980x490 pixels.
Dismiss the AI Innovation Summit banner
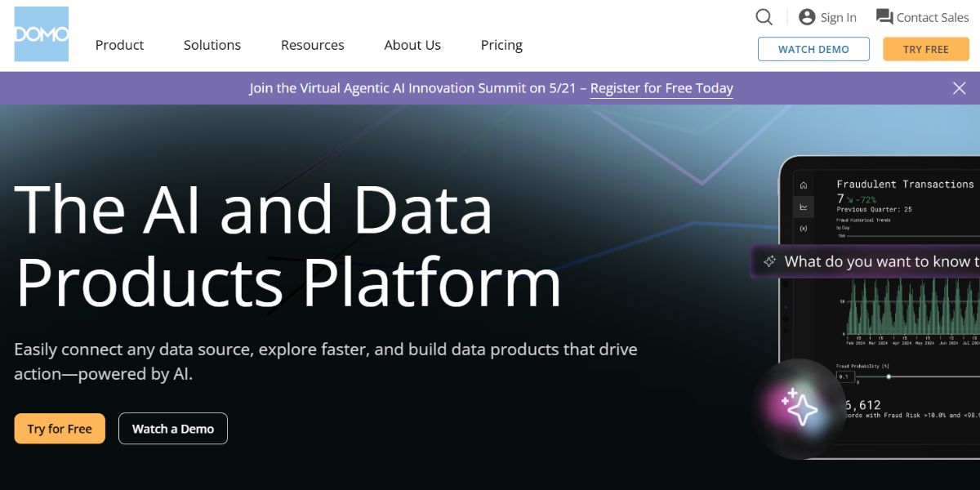pos(959,88)
